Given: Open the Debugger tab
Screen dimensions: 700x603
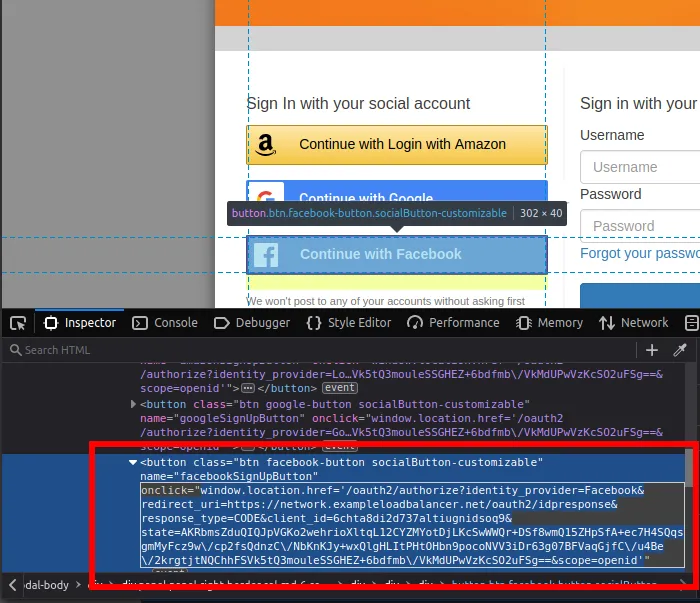Looking at the screenshot, I should click(x=252, y=323).
